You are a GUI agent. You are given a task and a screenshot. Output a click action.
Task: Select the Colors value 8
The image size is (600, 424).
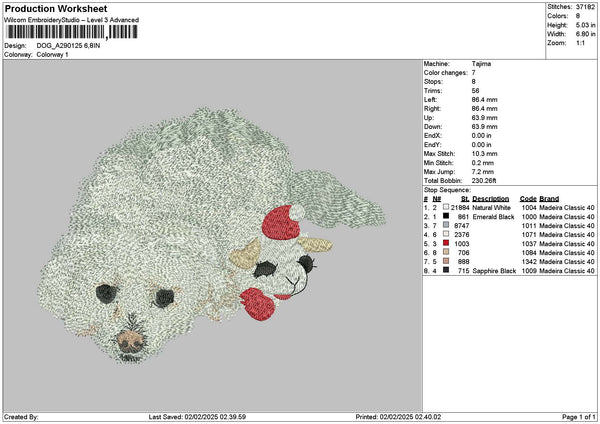point(577,16)
